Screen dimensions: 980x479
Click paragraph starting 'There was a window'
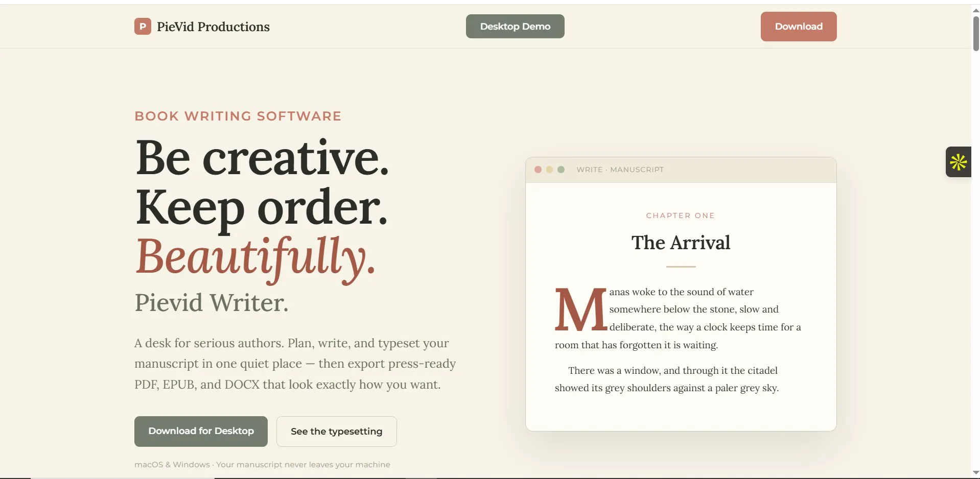[x=667, y=379]
